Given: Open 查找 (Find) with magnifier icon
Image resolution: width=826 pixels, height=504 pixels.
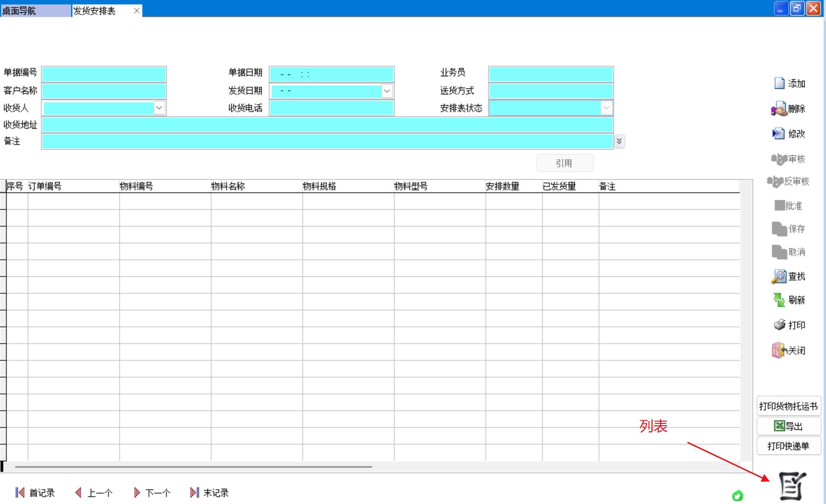Looking at the screenshot, I should click(779, 276).
